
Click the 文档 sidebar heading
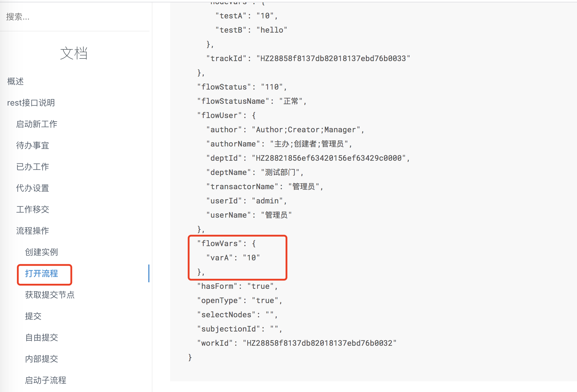click(x=74, y=53)
